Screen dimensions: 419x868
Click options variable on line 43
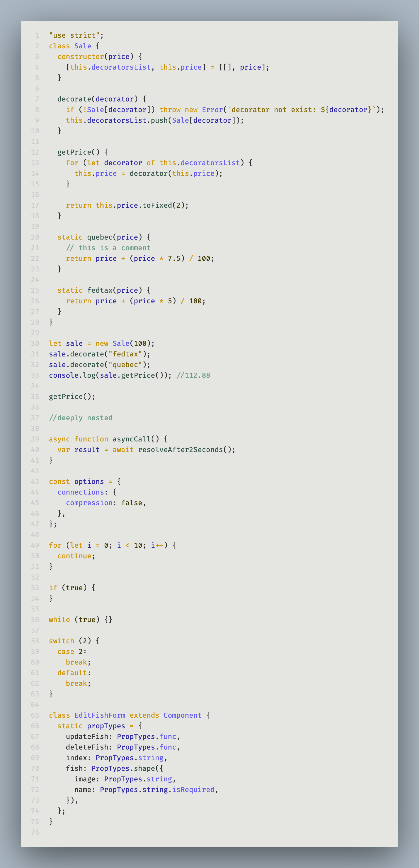pos(89,482)
